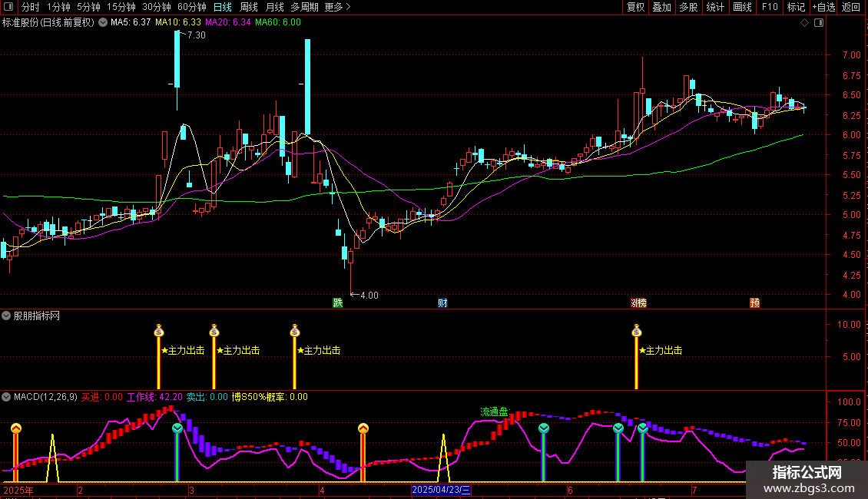Open the dropdown icon beside 标准股份 title
This screenshot has width=868, height=499.
103,22
